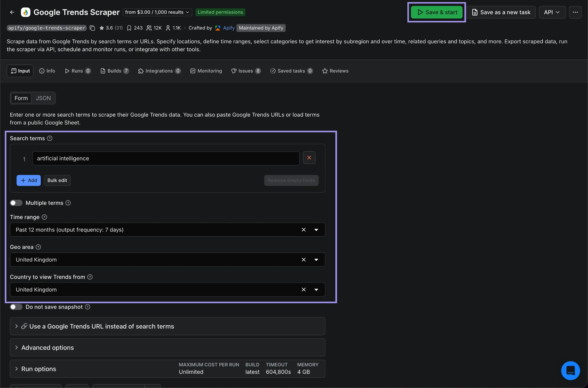Show help for Do not save snapshot

click(88, 307)
